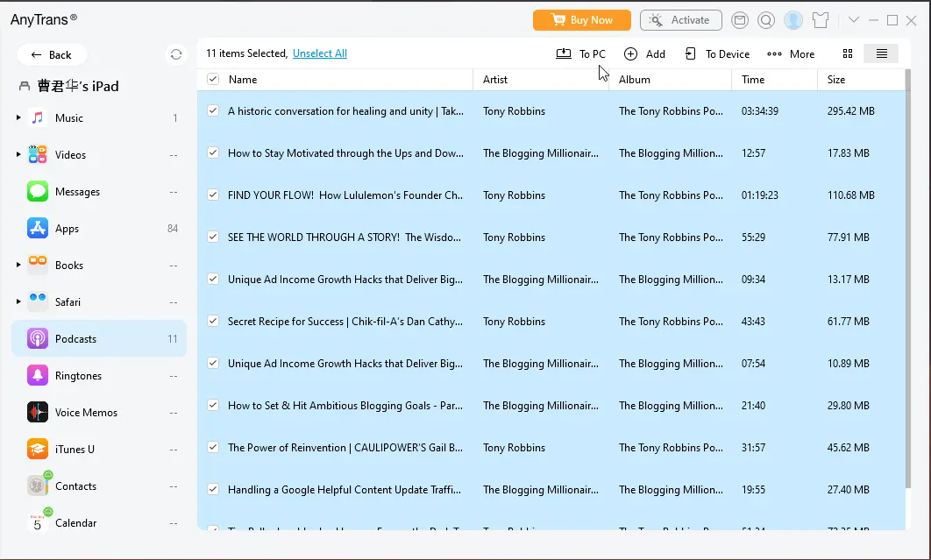This screenshot has width=931, height=560.
Task: Open the email feedback icon
Action: (x=740, y=20)
